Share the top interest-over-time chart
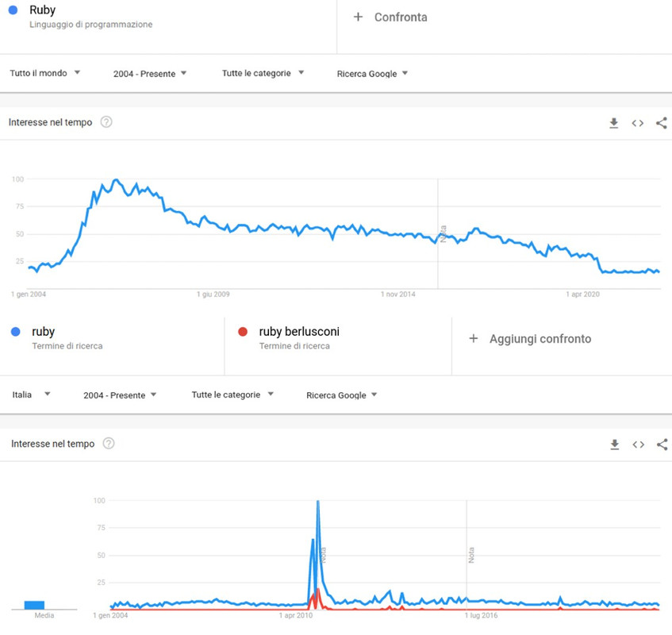Image resolution: width=672 pixels, height=635 pixels. coord(661,123)
